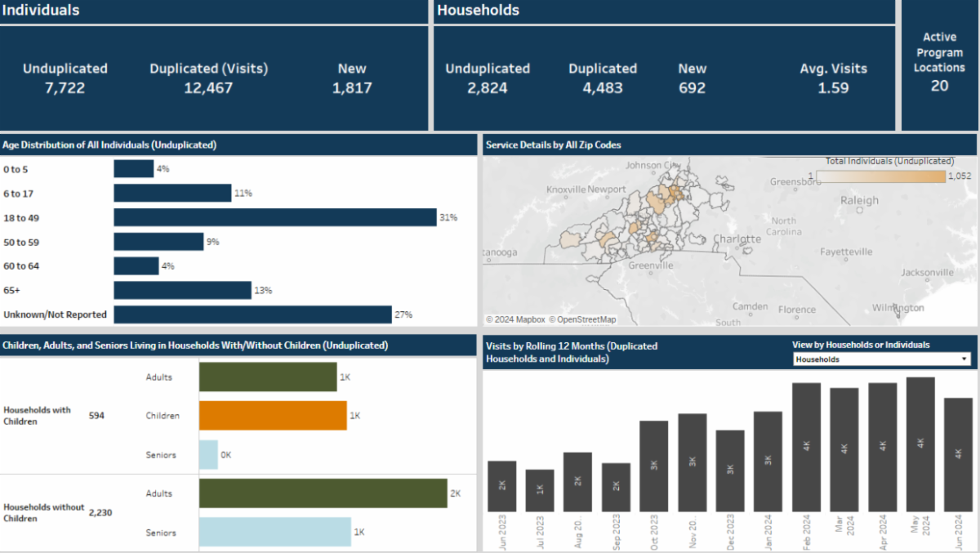This screenshot has height=553, width=980.
Task: Select Adults bar in Households without Children
Action: pos(323,493)
